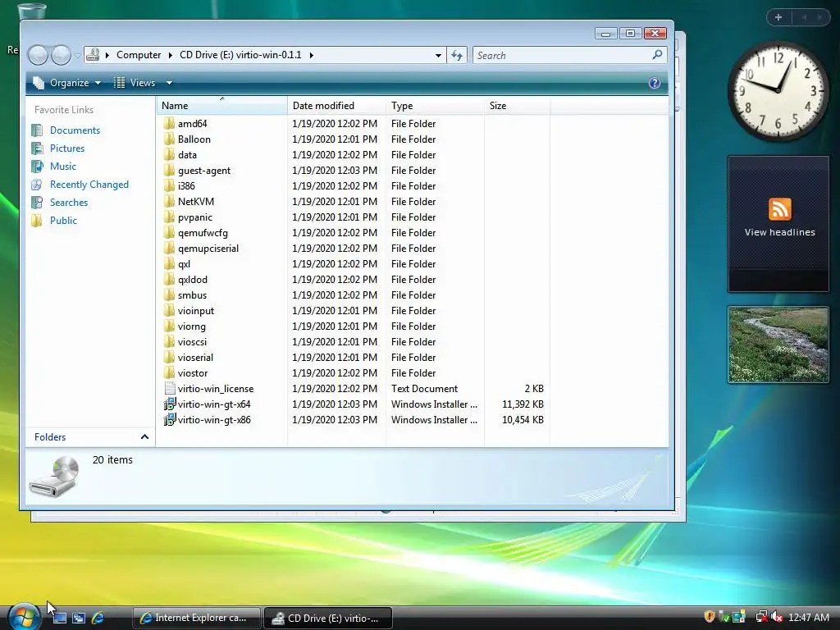Open the address bar history dropdown
Viewport: 840px width, 630px height.
tap(438, 55)
